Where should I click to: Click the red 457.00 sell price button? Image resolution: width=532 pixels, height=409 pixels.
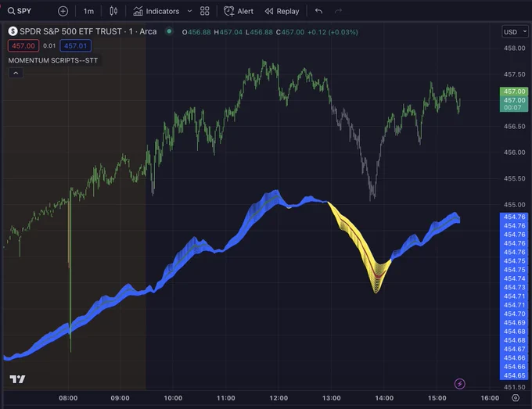pyautogui.click(x=23, y=46)
